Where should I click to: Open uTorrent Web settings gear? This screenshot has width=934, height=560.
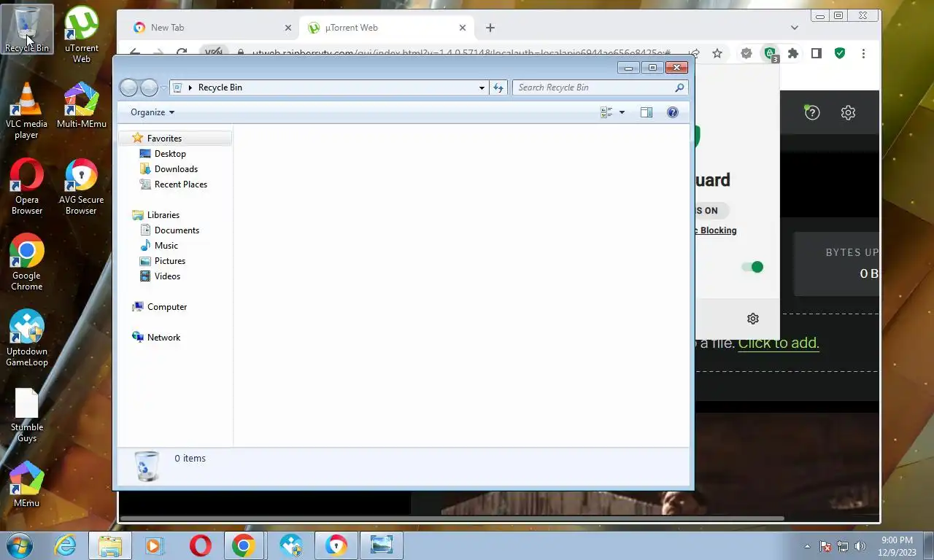point(848,112)
